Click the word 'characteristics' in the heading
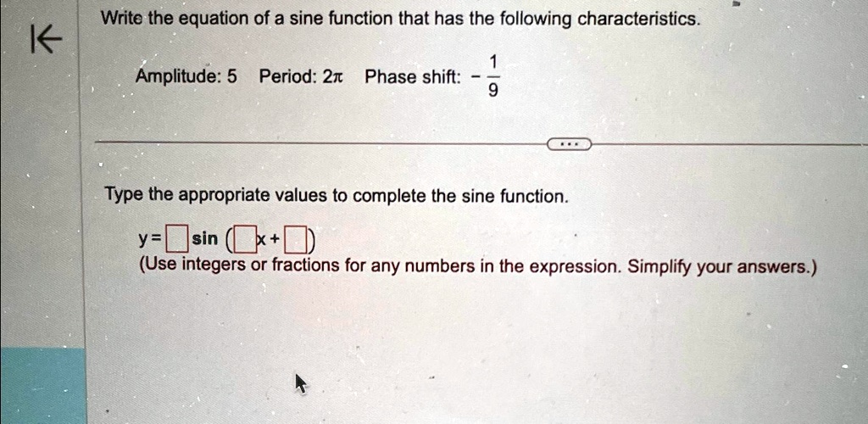This screenshot has width=868, height=424. (x=639, y=20)
